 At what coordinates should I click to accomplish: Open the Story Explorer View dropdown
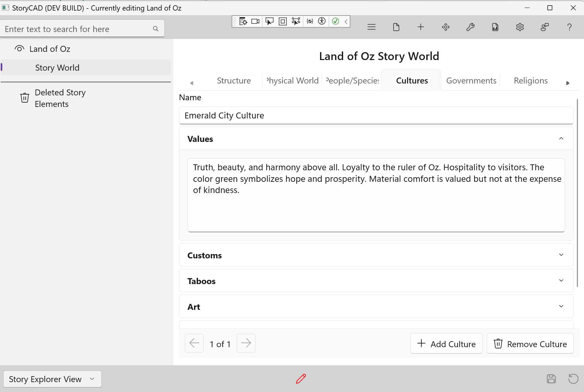(52, 379)
